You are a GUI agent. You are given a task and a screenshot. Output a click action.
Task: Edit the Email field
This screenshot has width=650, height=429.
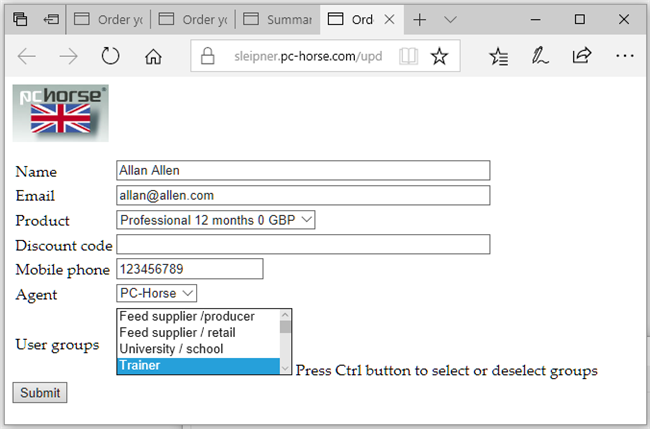coord(303,195)
